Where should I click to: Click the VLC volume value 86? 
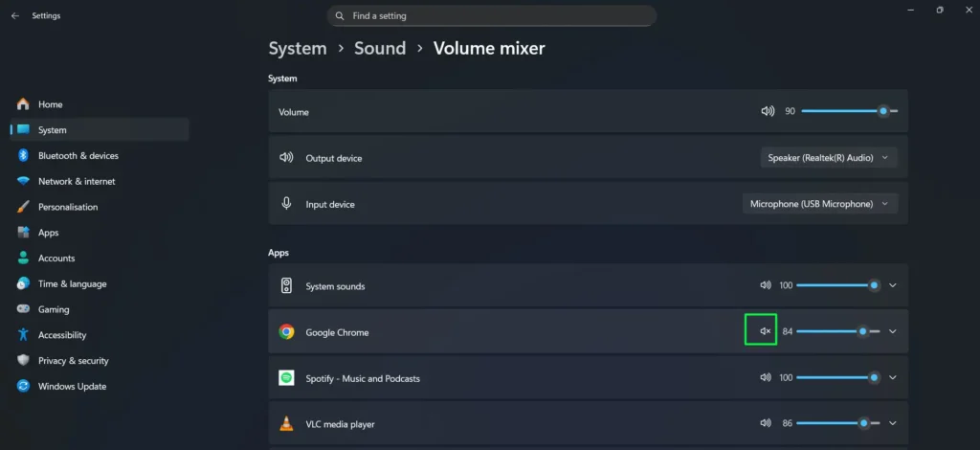point(788,424)
